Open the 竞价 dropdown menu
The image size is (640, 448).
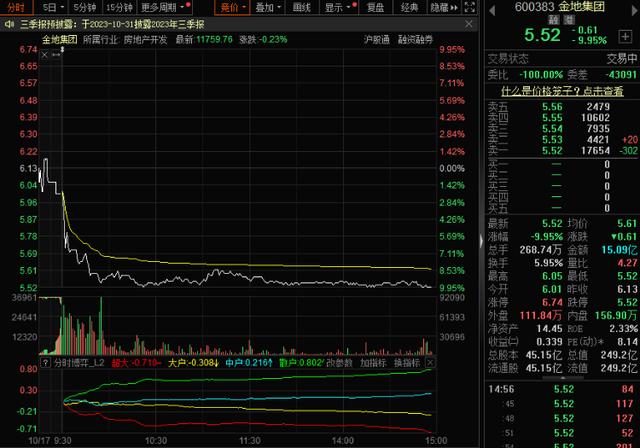(x=233, y=7)
